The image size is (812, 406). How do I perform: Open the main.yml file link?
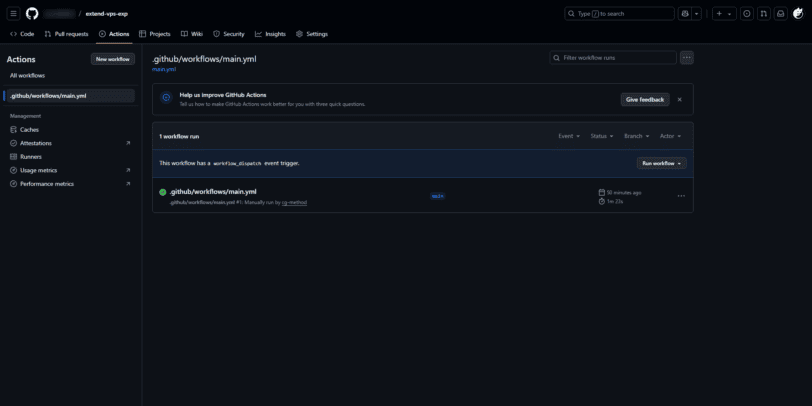(x=164, y=69)
